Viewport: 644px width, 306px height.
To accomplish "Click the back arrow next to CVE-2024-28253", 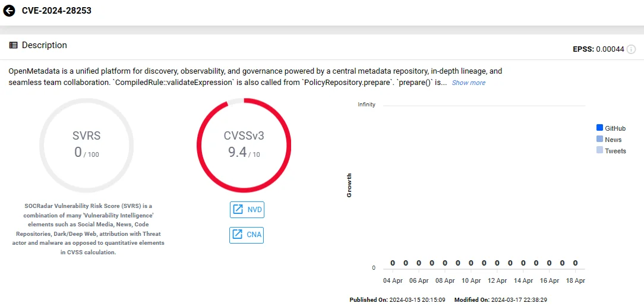I will (9, 11).
